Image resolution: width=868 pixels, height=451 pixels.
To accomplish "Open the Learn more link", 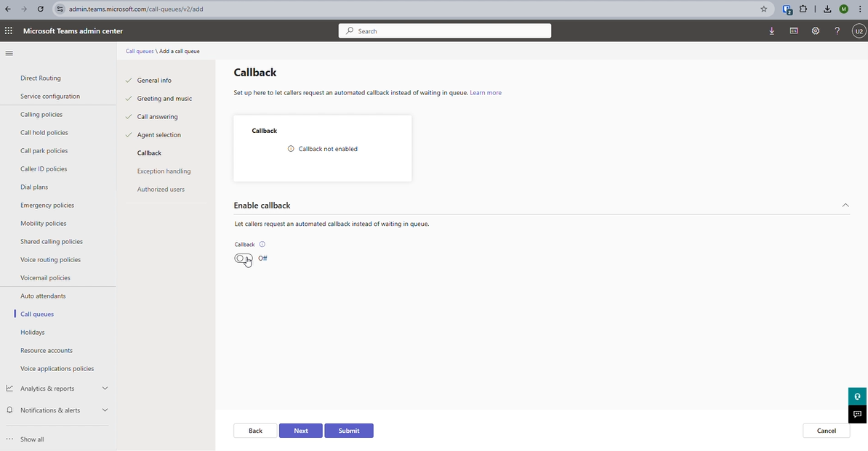I will point(486,93).
